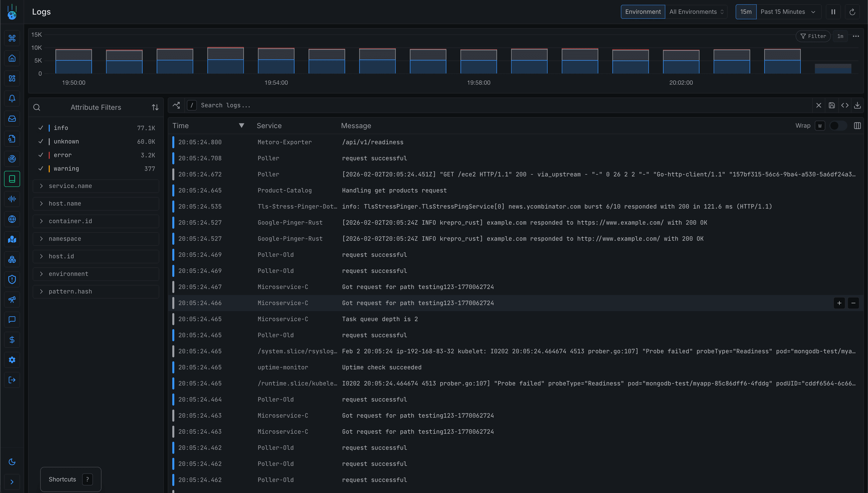The height and width of the screenshot is (493, 868).
Task: Uncheck the info severity filter
Action: click(41, 128)
